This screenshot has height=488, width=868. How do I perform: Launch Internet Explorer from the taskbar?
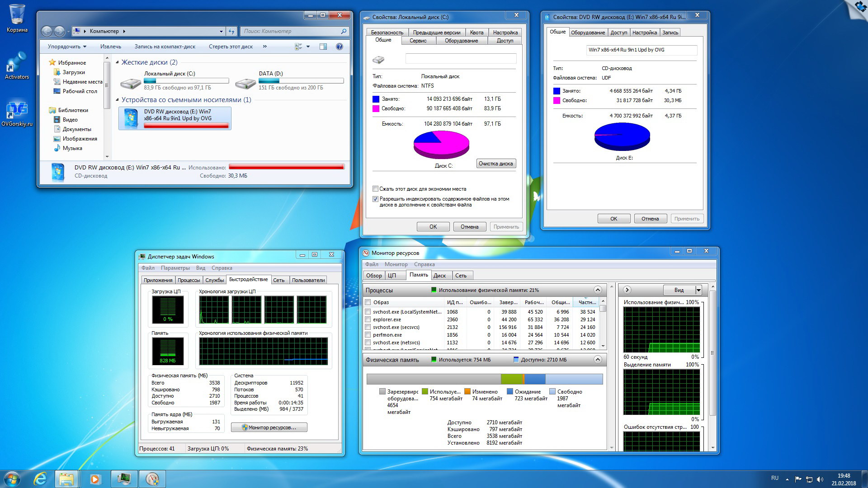pyautogui.click(x=40, y=479)
